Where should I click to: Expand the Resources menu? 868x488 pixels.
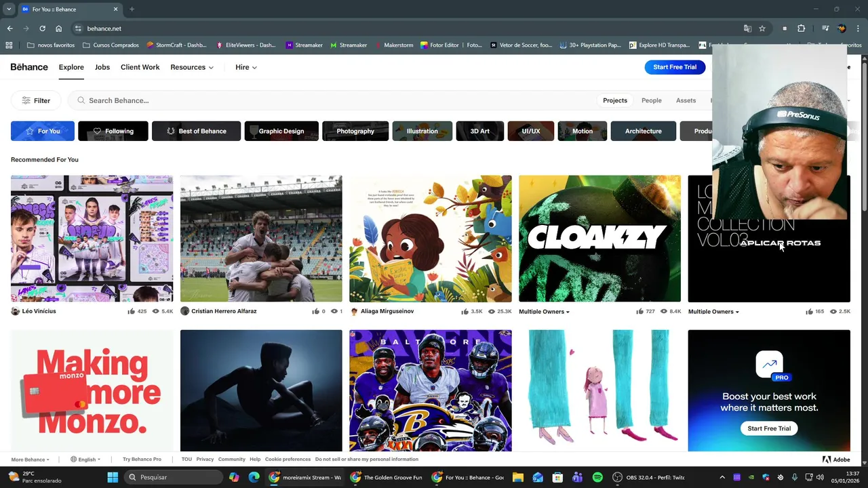192,67
